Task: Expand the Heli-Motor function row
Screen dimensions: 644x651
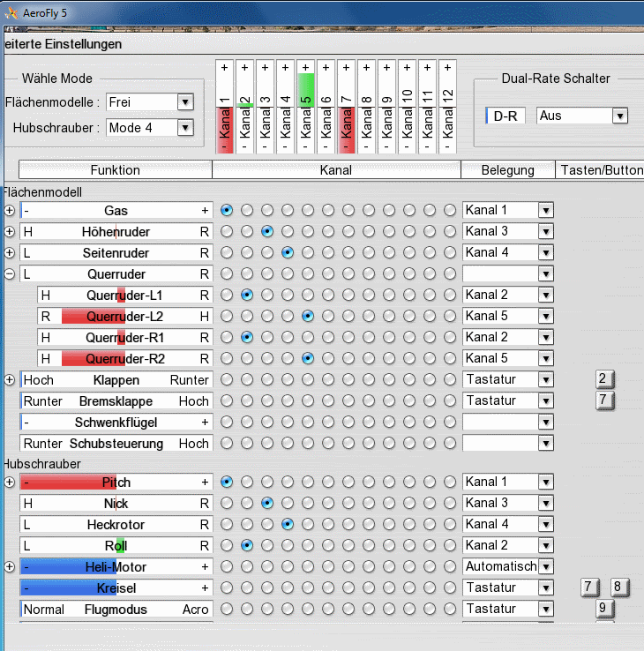Action: pyautogui.click(x=10, y=566)
